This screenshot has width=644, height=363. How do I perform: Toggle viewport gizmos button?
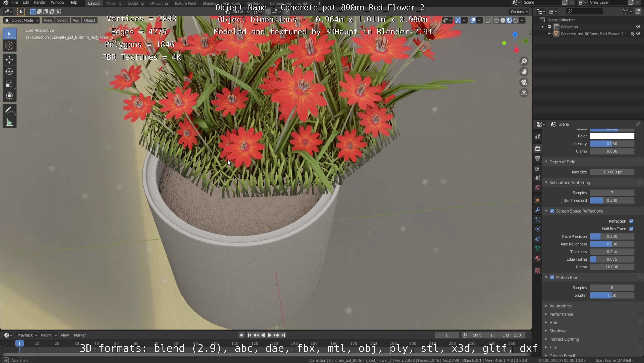[458, 20]
